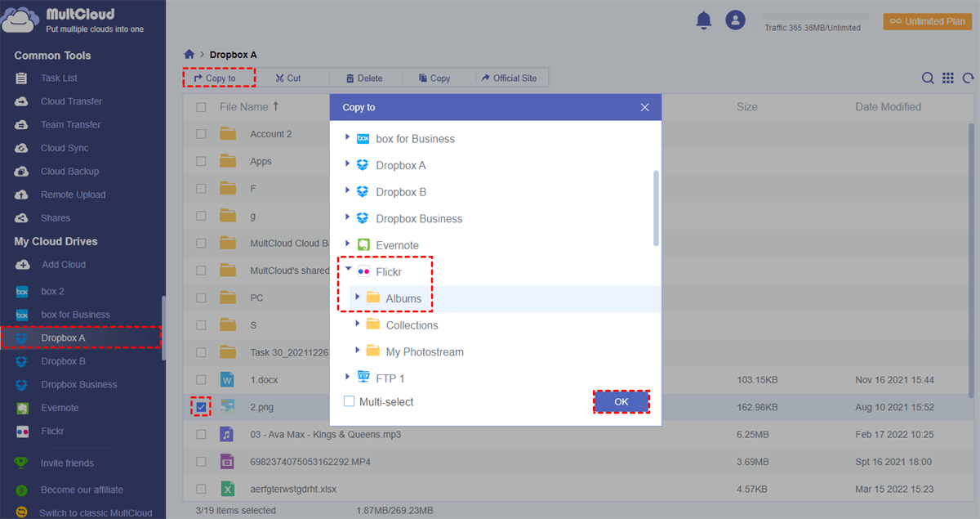Check the PC folder checkbox
This screenshot has height=519, width=980.
pos(201,298)
